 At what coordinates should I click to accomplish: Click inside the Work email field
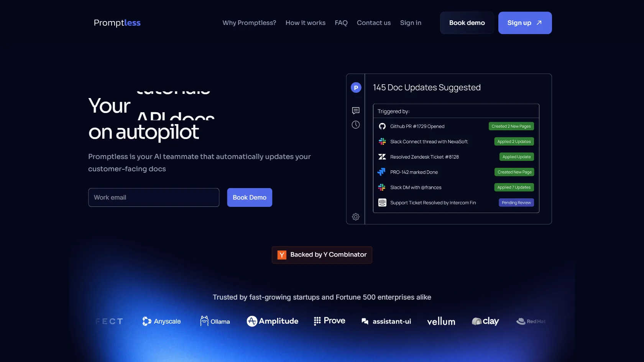pos(153,197)
